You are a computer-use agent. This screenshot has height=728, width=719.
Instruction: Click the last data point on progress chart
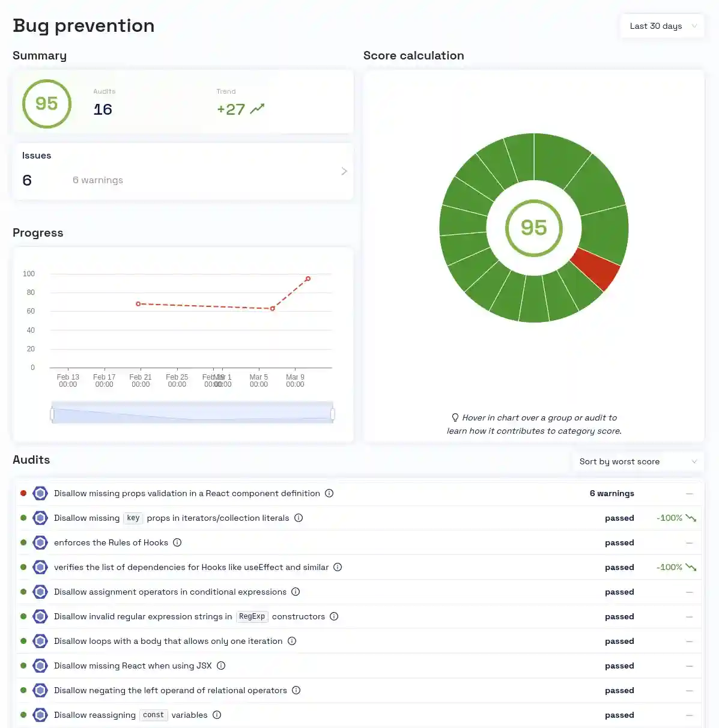(308, 279)
